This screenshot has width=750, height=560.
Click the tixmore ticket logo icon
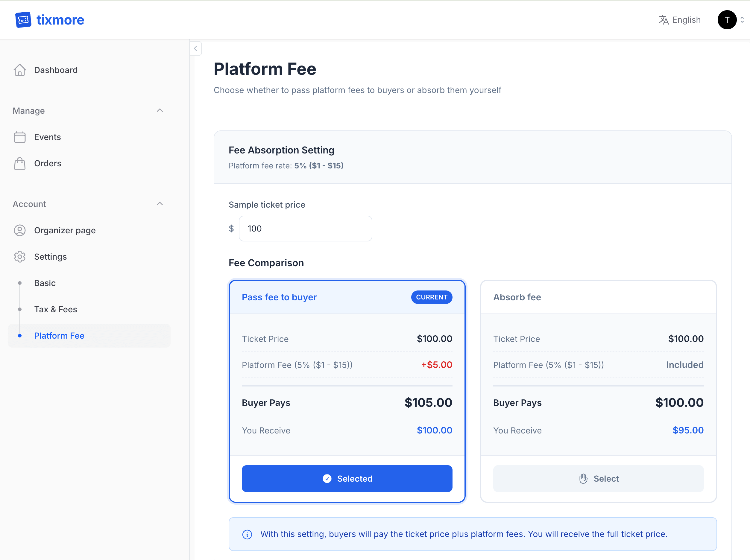coord(23,20)
